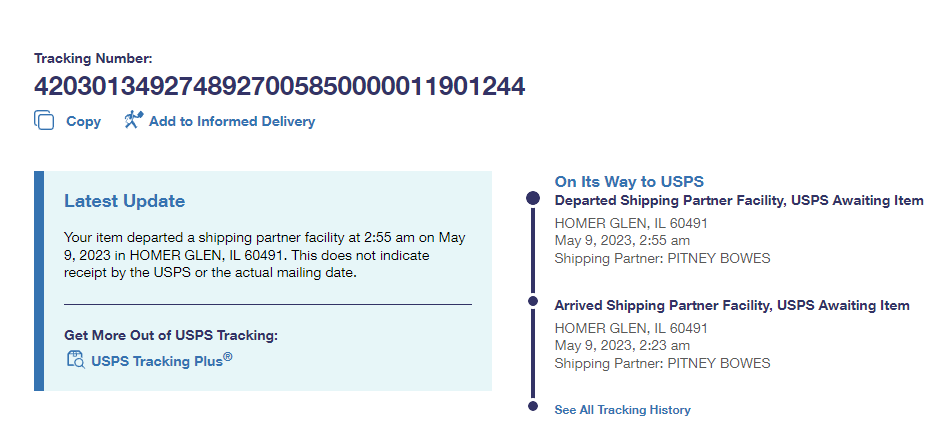Click the bottom timeline dot beside tracking history
Image resolution: width=939 pixels, height=446 pixels.
click(533, 406)
